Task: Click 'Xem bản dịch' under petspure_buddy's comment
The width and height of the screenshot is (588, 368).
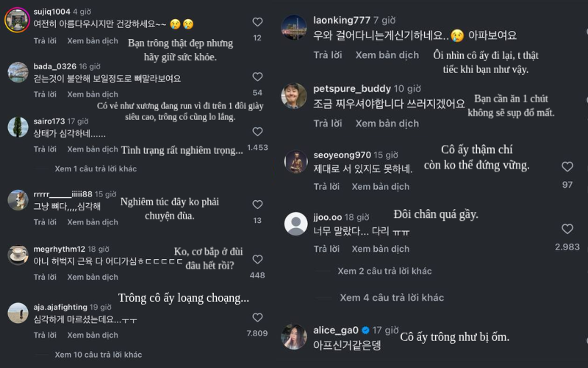Action: 387,124
